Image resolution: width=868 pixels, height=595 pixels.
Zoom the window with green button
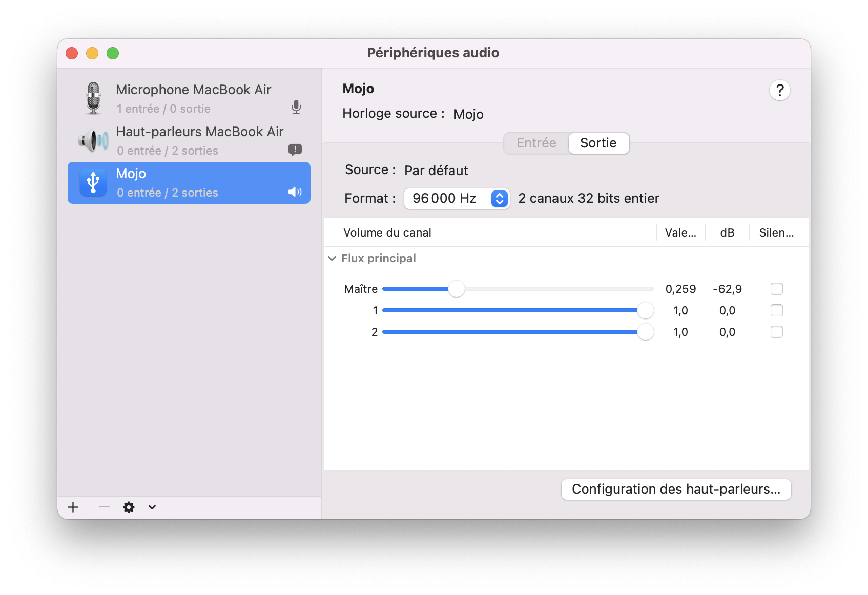[x=113, y=53]
